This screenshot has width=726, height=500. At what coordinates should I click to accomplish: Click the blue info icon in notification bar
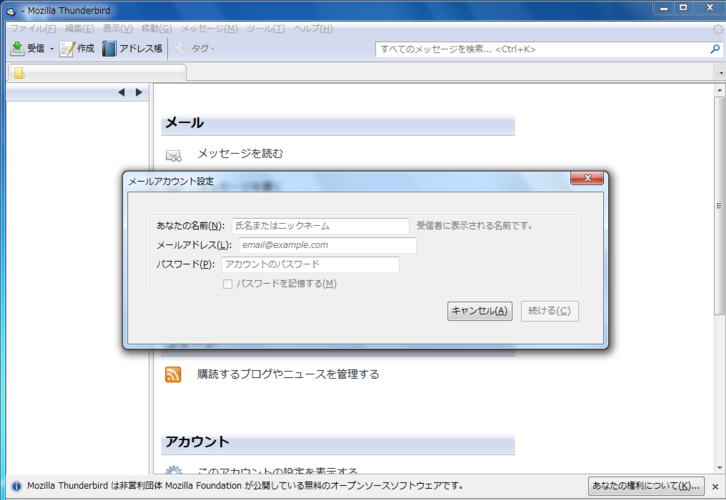click(16, 486)
